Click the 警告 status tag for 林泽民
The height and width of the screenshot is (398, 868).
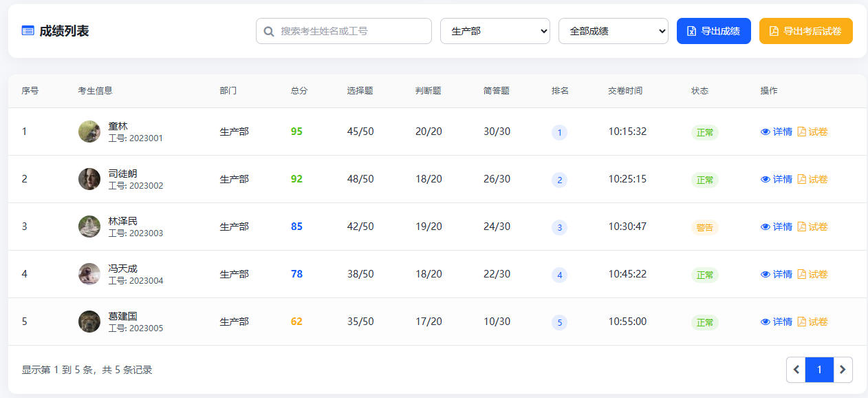click(x=704, y=227)
